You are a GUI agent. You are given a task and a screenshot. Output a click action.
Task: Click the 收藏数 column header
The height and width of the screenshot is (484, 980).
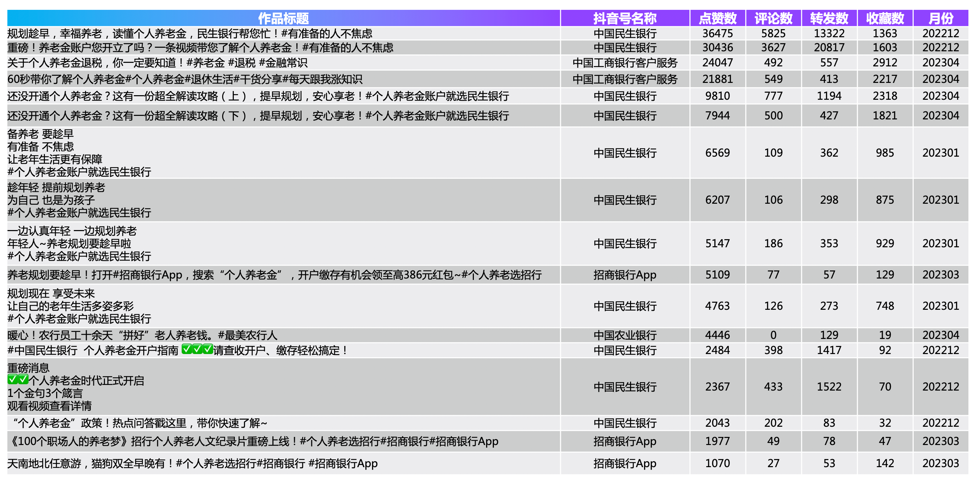tap(885, 18)
